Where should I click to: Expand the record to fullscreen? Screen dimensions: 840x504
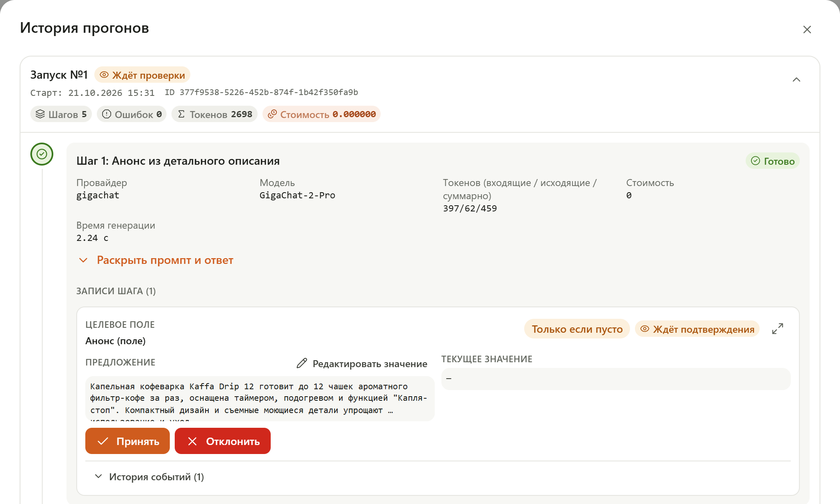777,329
